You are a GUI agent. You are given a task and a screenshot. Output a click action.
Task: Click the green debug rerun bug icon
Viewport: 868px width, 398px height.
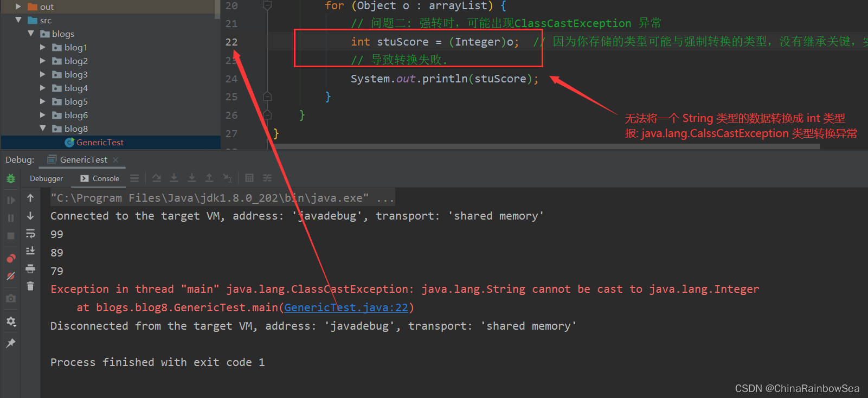tap(11, 178)
